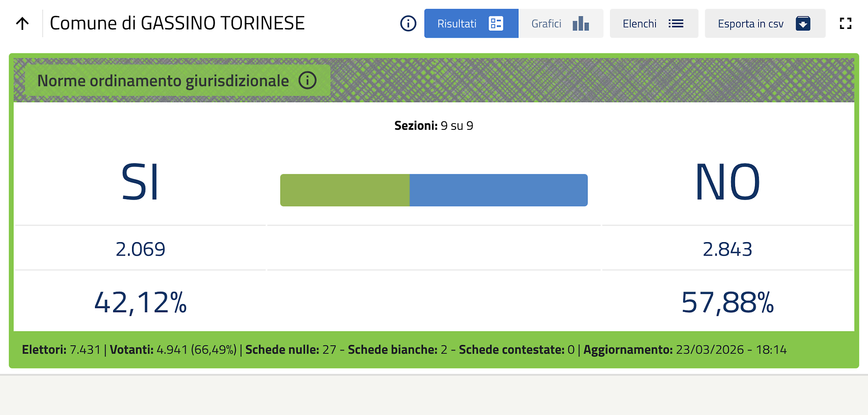The height and width of the screenshot is (415, 868).
Task: Click the CSV download arrow icon
Action: (803, 24)
